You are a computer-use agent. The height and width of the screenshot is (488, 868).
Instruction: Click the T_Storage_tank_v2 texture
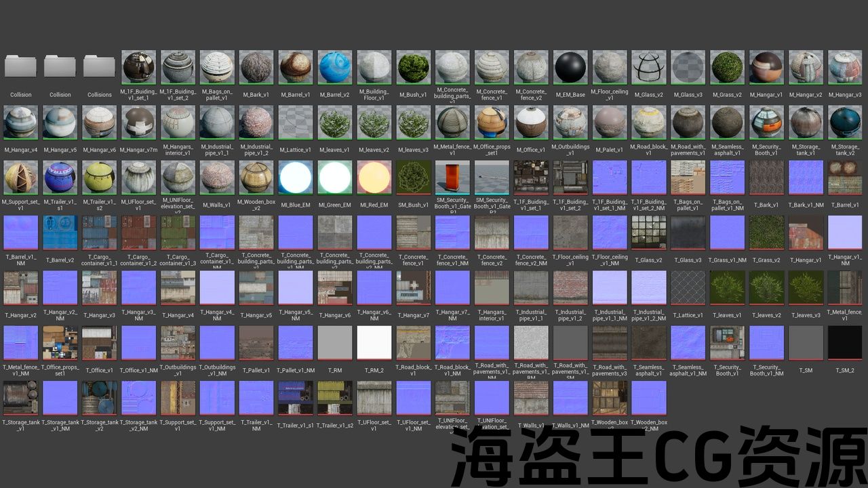pyautogui.click(x=100, y=398)
